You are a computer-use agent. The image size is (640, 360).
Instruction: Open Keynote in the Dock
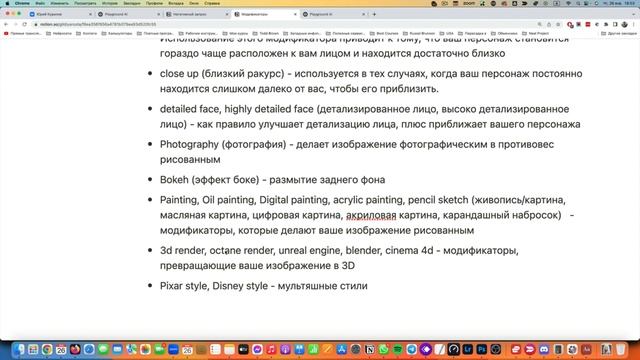point(299,349)
